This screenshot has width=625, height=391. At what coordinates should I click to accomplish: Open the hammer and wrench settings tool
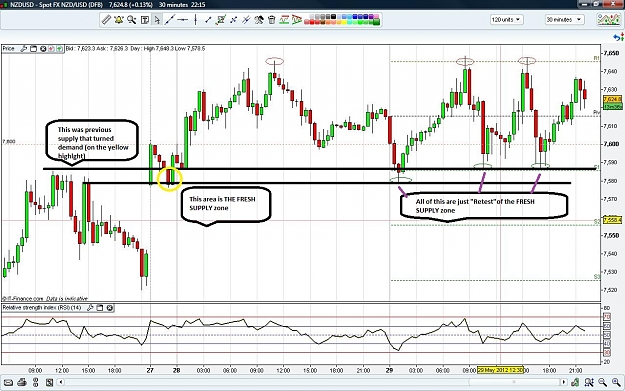[x=259, y=20]
